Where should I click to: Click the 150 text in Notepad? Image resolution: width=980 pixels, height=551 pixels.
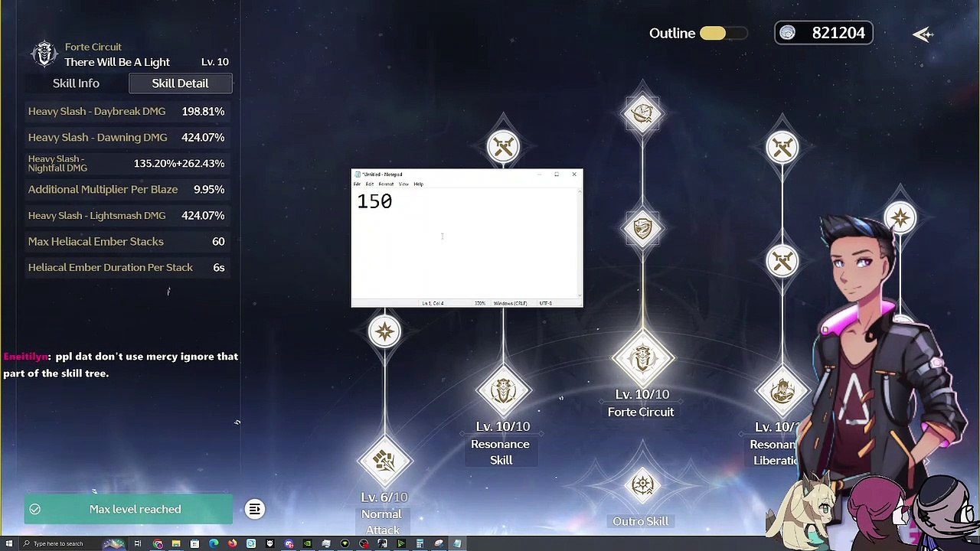click(374, 201)
